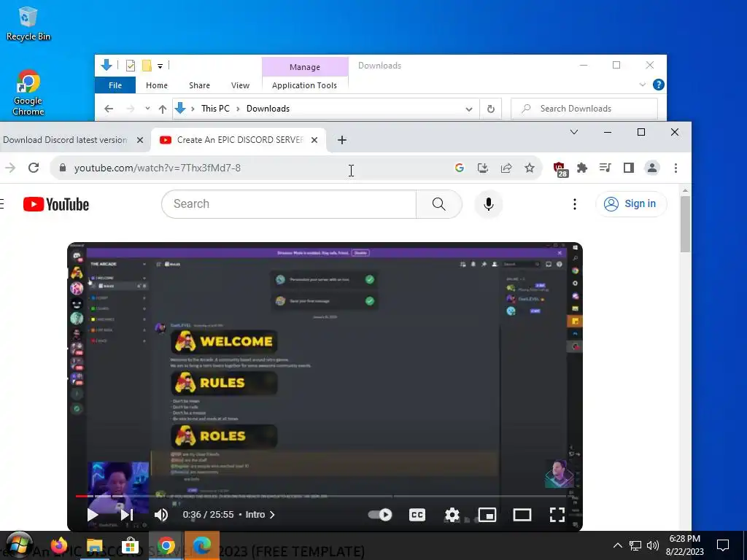Open Microsoft Edge from the taskbar
Screen dimensions: 747x560
[201, 545]
